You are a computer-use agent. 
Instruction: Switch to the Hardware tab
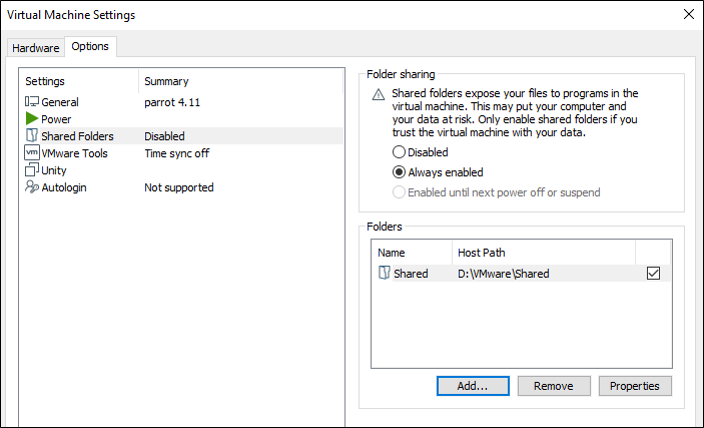point(35,47)
